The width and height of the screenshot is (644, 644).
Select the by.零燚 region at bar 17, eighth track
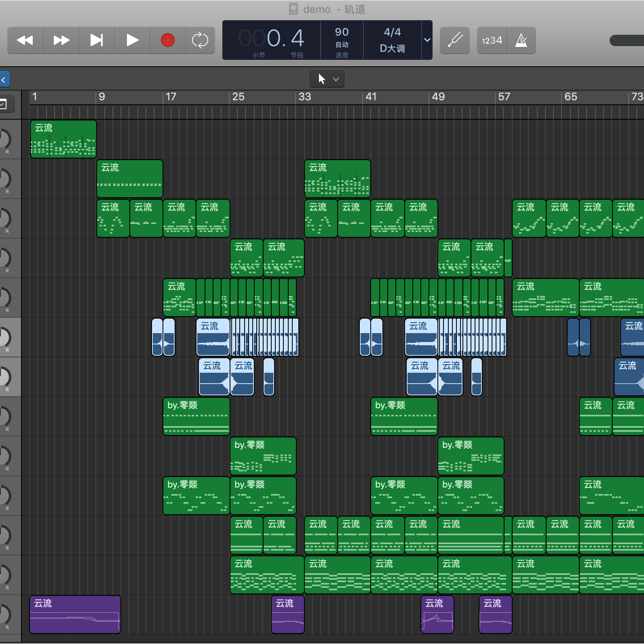(196, 416)
